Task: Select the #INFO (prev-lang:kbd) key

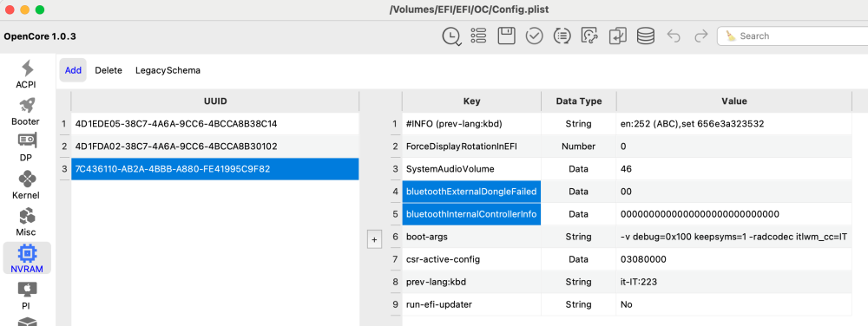Action: coord(471,124)
